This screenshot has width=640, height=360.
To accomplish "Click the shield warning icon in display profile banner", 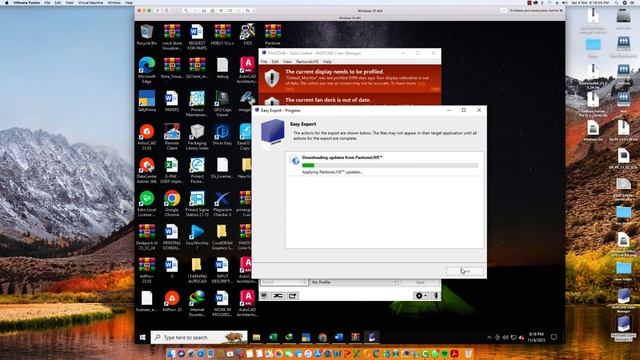I will pos(272,78).
